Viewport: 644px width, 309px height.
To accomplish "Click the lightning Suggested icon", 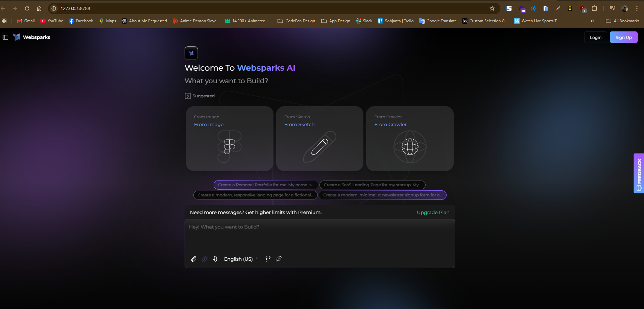I will pyautogui.click(x=188, y=96).
